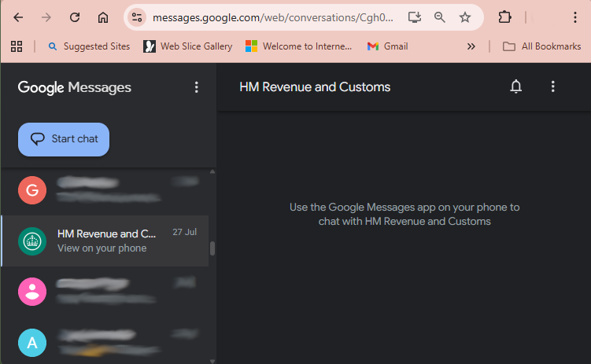The width and height of the screenshot is (591, 364).
Task: Click the HM Revenue and Customs header title
Action: [315, 87]
